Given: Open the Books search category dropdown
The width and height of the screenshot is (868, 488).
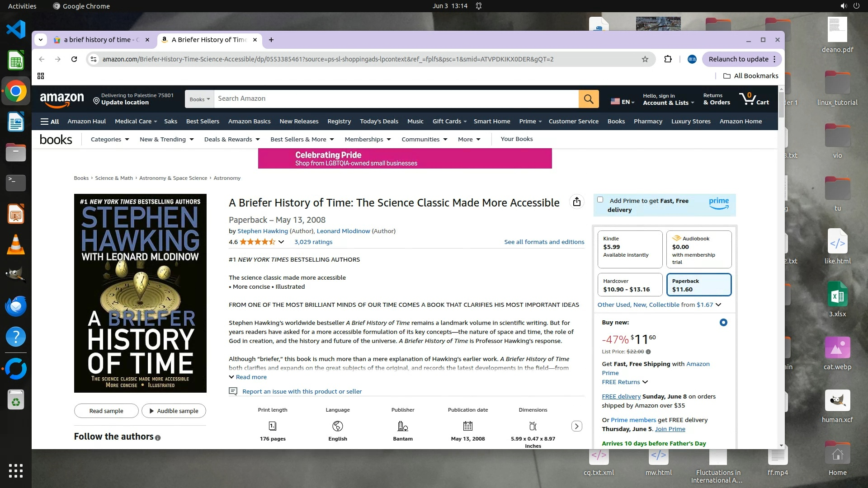Looking at the screenshot, I should point(199,99).
